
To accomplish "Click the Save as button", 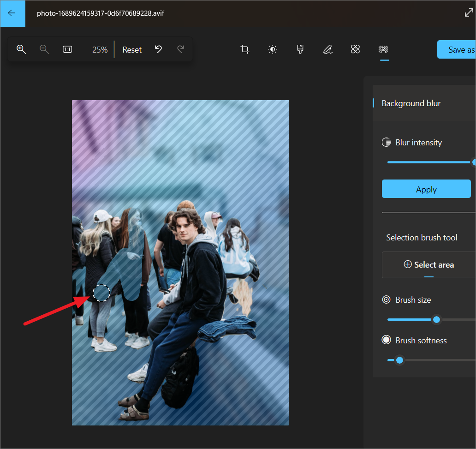I will pos(457,50).
